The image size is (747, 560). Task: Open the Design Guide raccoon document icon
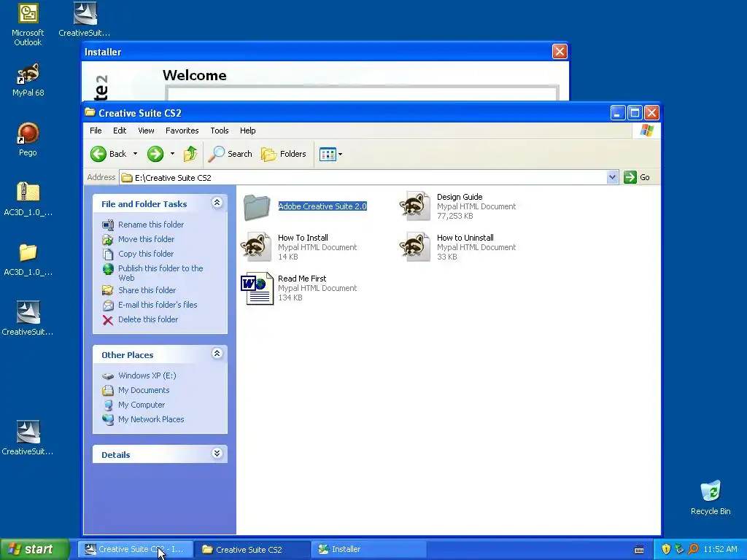415,206
